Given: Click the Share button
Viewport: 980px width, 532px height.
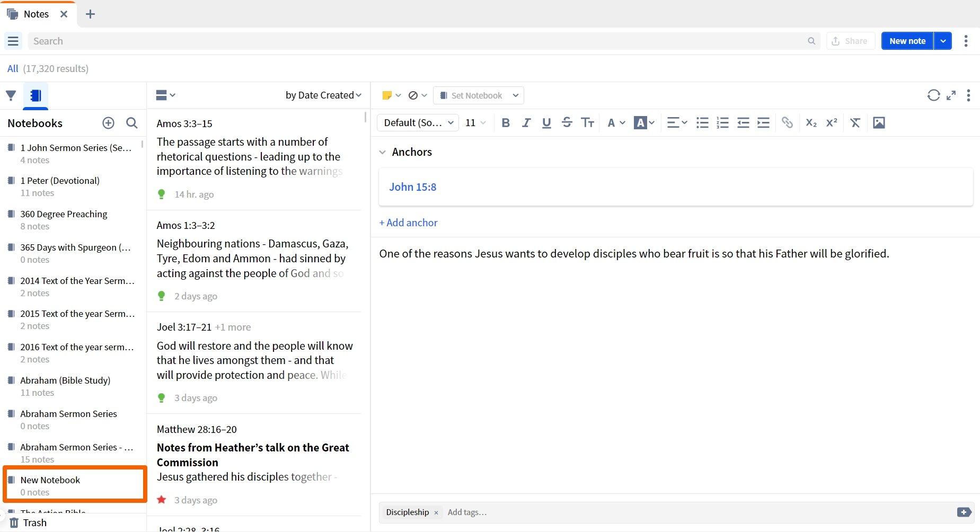Looking at the screenshot, I should pyautogui.click(x=850, y=41).
